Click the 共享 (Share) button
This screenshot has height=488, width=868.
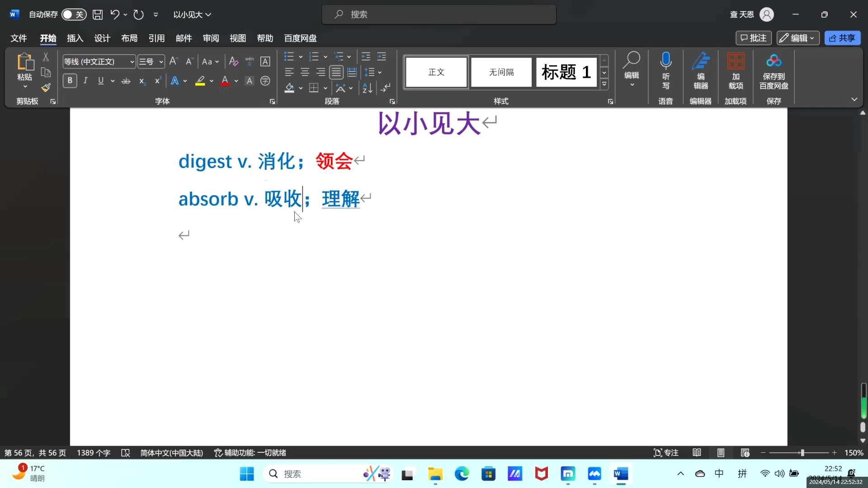point(843,38)
